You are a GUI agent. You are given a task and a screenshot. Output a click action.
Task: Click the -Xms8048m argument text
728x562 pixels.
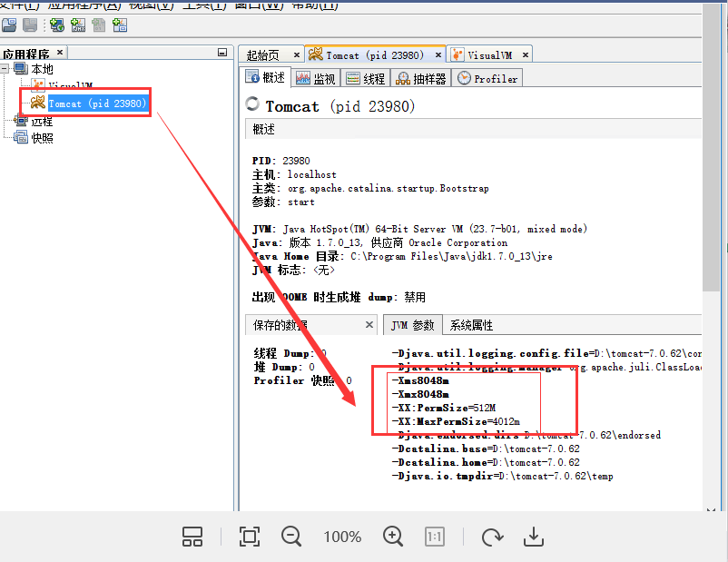pos(420,380)
